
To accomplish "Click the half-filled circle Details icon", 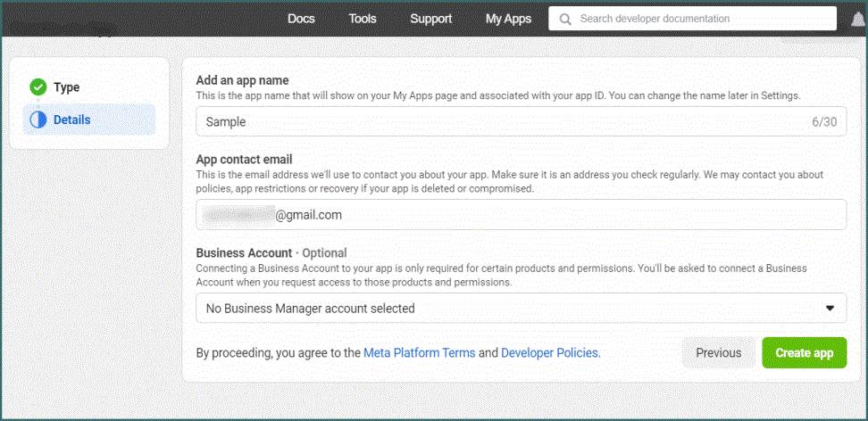I will [38, 120].
